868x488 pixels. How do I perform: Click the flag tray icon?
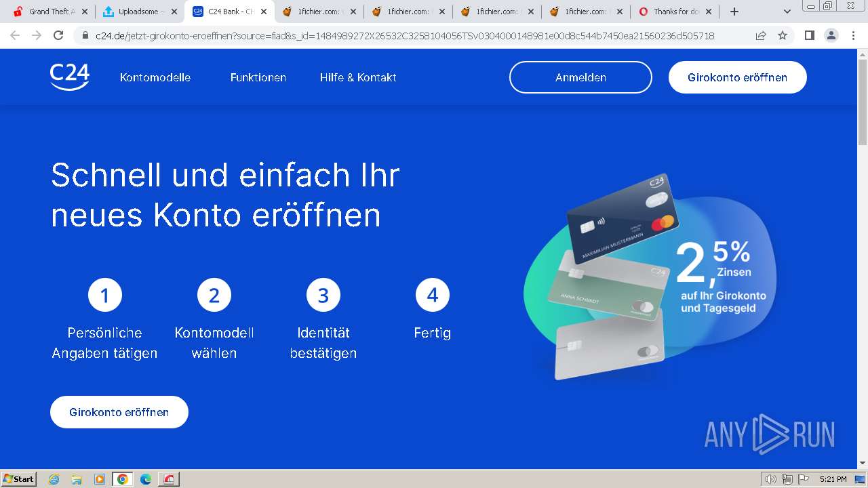803,479
